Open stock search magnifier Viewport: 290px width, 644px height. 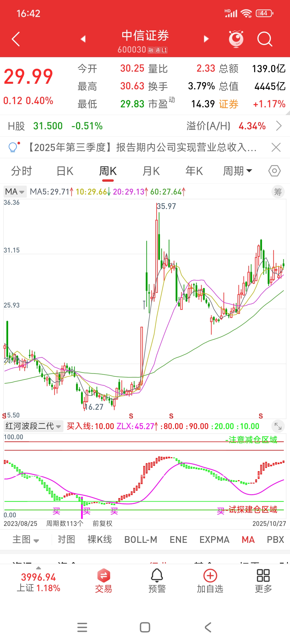(x=265, y=39)
